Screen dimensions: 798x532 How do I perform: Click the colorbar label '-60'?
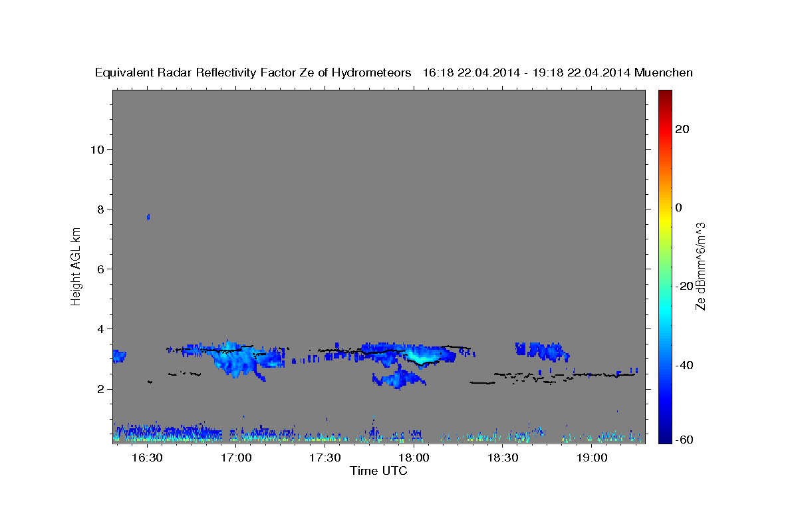point(684,440)
